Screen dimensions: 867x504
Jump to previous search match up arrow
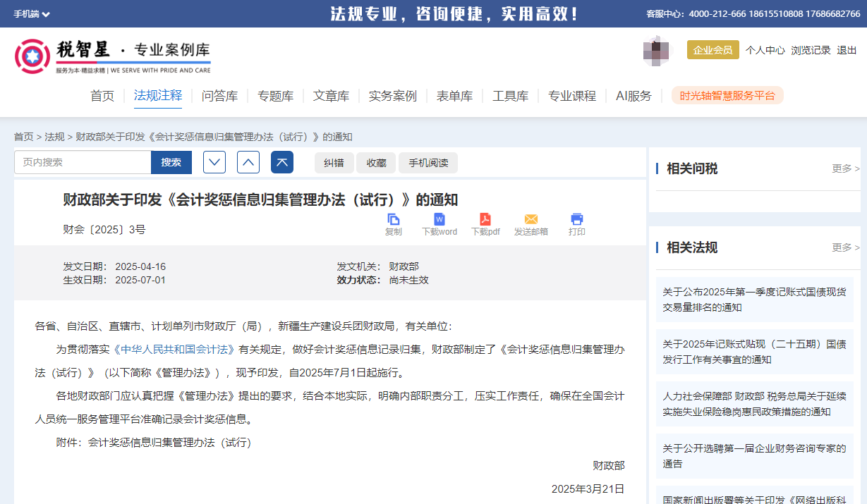[248, 162]
